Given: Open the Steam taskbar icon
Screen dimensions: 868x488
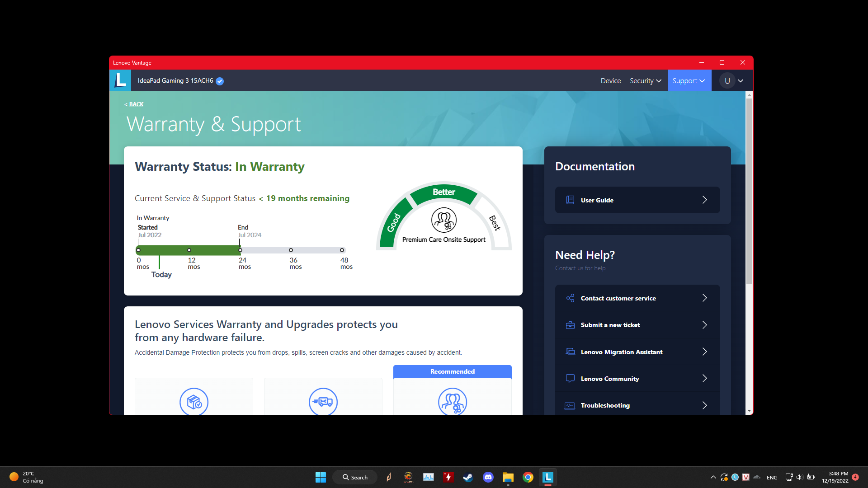Looking at the screenshot, I should (x=468, y=477).
